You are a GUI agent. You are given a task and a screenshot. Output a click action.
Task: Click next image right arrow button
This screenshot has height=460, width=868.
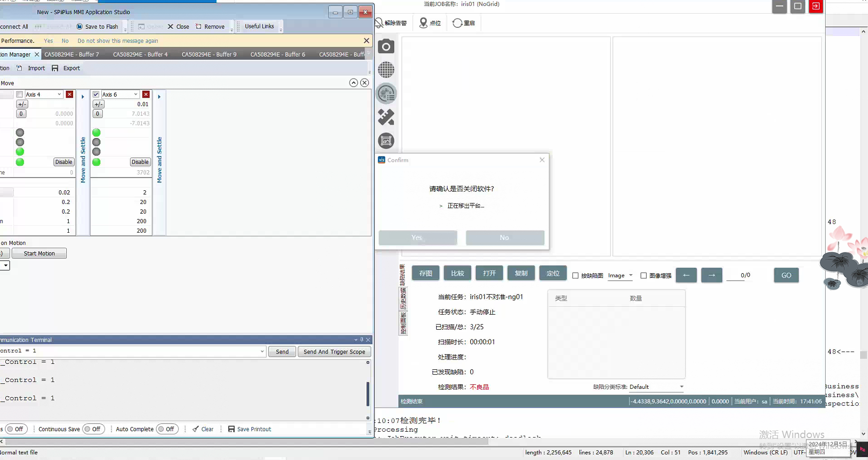[712, 275]
